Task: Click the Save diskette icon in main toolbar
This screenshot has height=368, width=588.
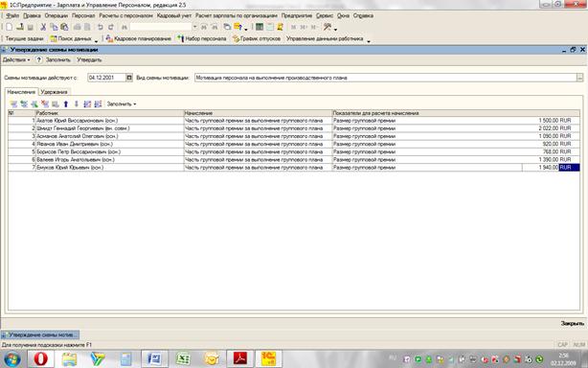Action: click(31, 27)
